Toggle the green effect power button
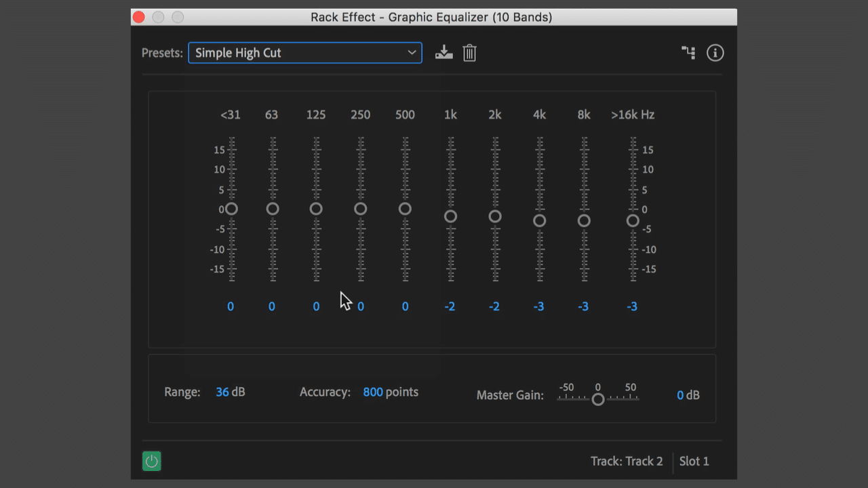Image resolution: width=868 pixels, height=488 pixels. (x=152, y=462)
